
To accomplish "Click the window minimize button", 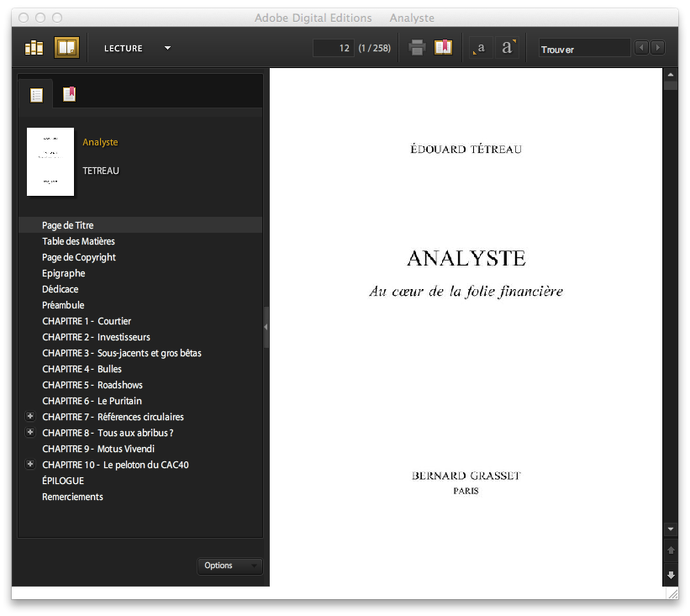I will click(40, 18).
